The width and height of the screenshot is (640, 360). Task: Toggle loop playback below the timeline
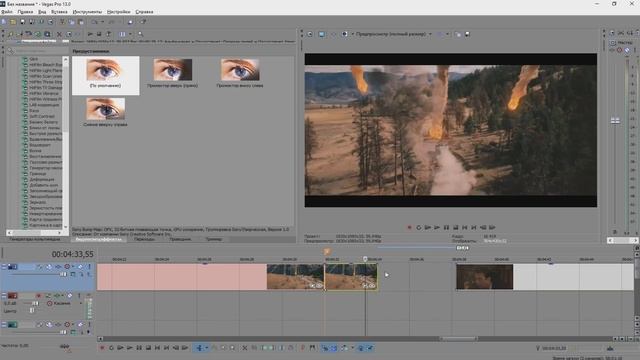tap(111, 348)
